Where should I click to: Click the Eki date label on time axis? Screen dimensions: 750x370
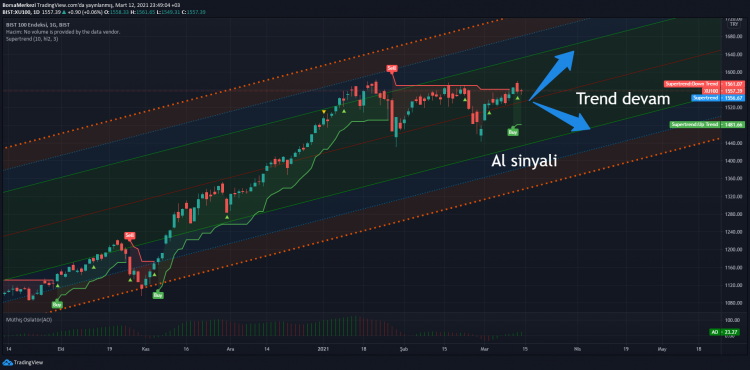(x=61, y=349)
